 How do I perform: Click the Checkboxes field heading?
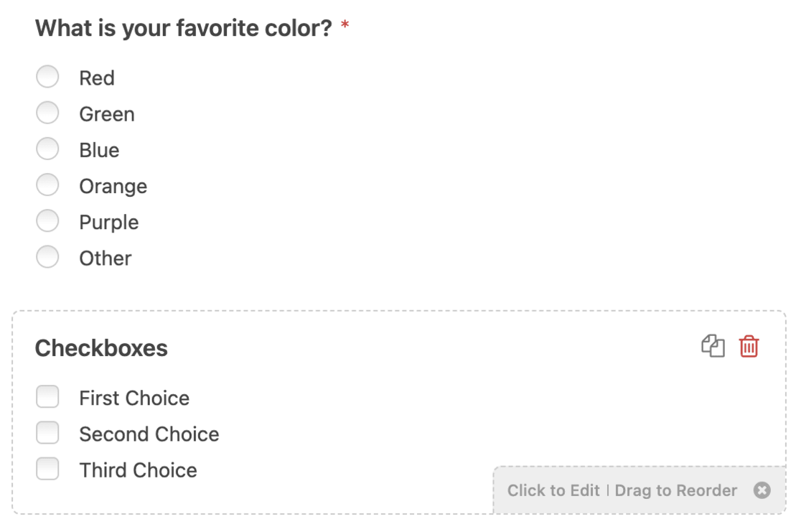click(101, 348)
